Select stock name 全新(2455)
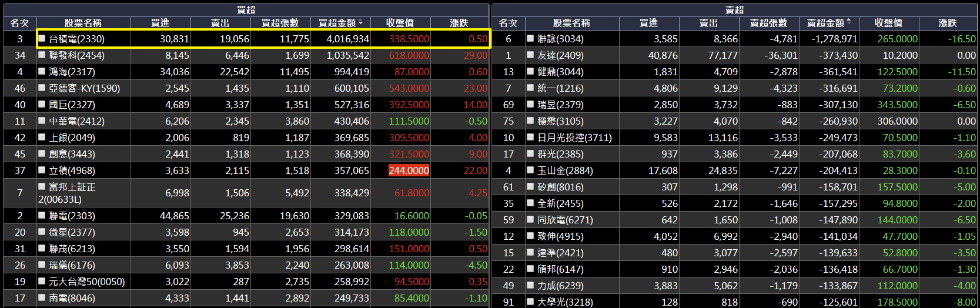 pos(560,203)
